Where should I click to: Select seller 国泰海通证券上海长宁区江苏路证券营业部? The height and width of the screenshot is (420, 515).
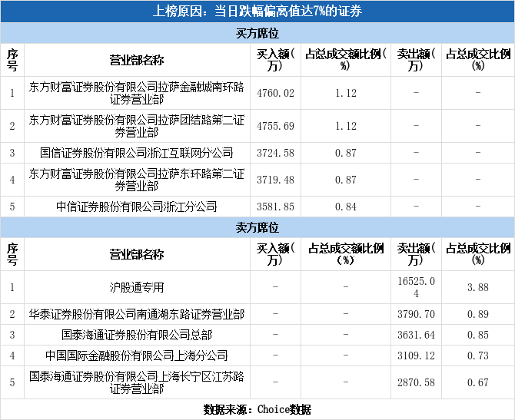[137, 382]
